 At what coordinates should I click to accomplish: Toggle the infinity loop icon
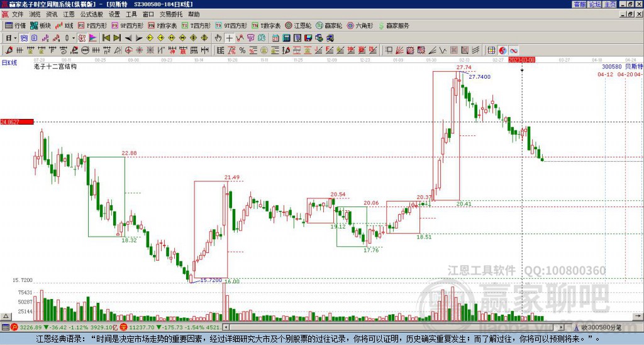click(514, 50)
